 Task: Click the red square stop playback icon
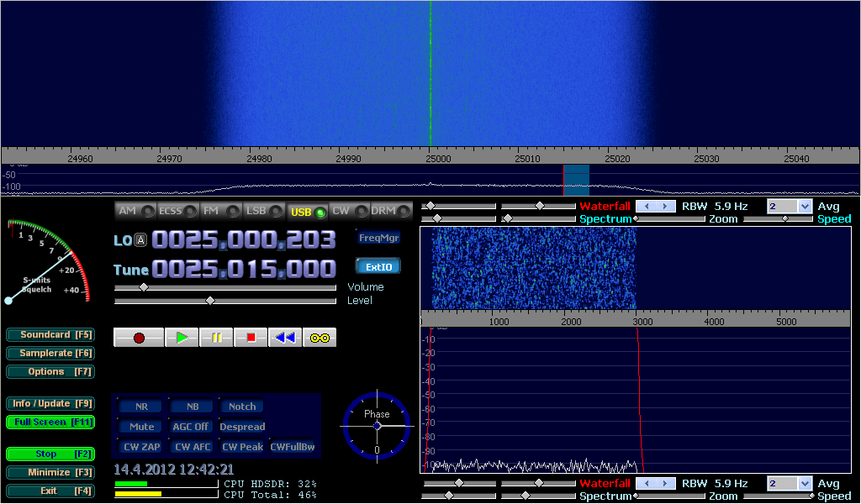251,338
